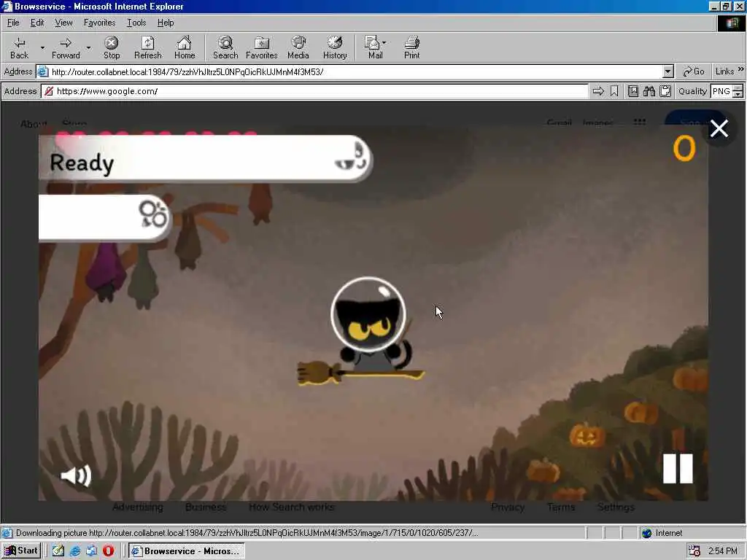
Task: Click the orange score number 0
Action: (x=684, y=148)
